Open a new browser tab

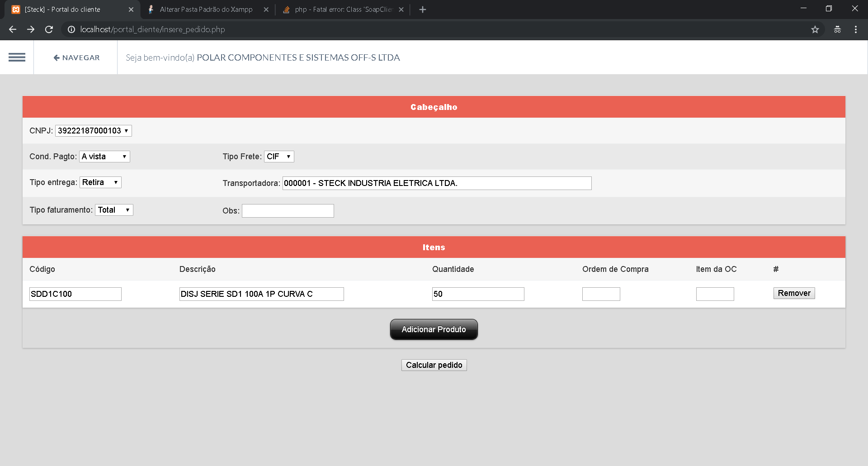422,10
